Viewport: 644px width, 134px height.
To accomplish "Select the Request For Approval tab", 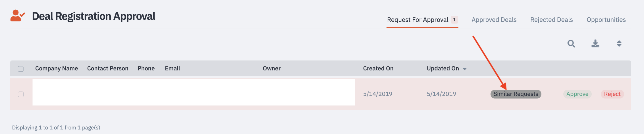I will coord(418,20).
